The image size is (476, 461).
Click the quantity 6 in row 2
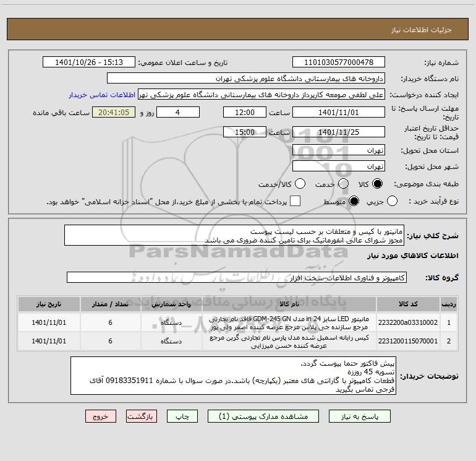tap(110, 342)
